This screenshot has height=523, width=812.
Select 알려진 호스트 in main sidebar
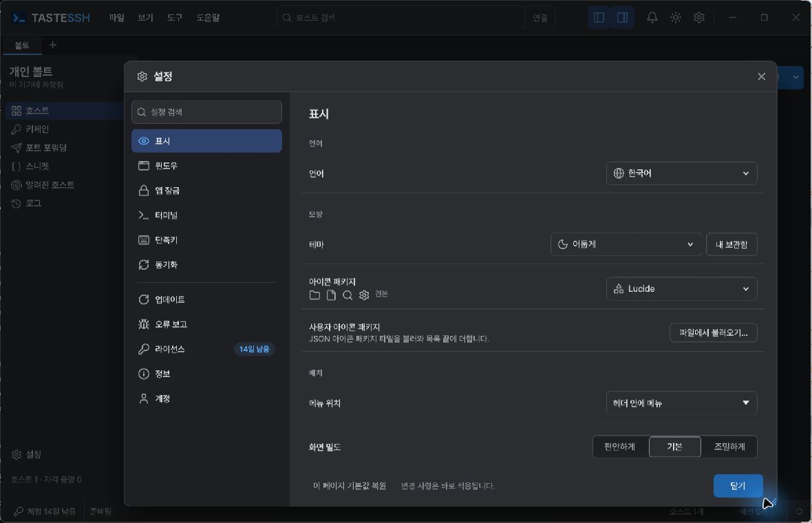point(65,185)
